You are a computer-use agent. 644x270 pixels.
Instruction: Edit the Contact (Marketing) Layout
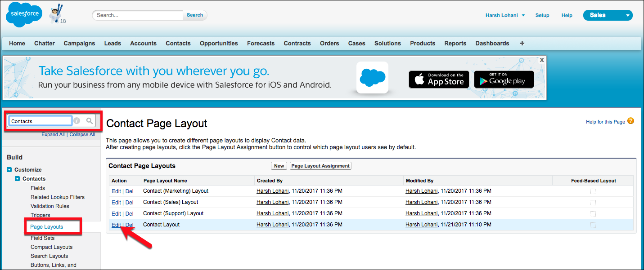116,191
